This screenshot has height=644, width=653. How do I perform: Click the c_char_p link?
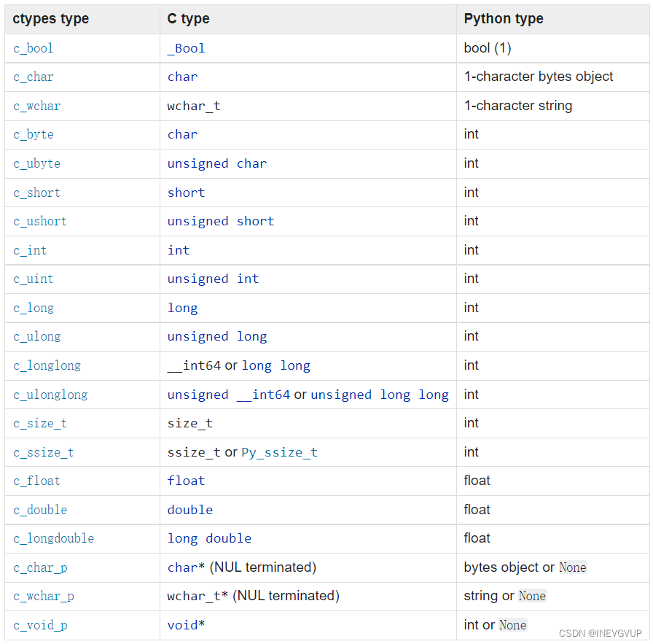point(40,567)
